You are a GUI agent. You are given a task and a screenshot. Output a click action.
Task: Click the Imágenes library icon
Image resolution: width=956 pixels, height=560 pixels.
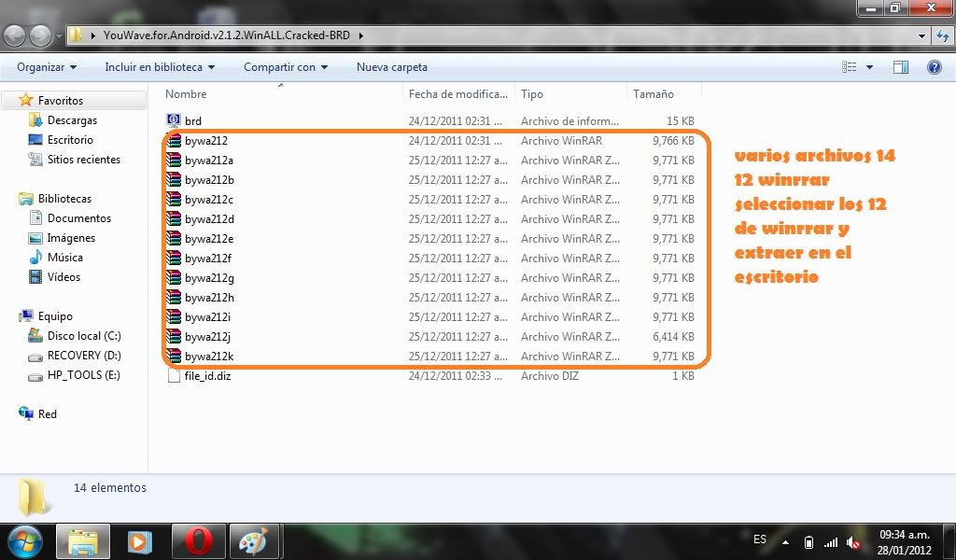[x=36, y=238]
